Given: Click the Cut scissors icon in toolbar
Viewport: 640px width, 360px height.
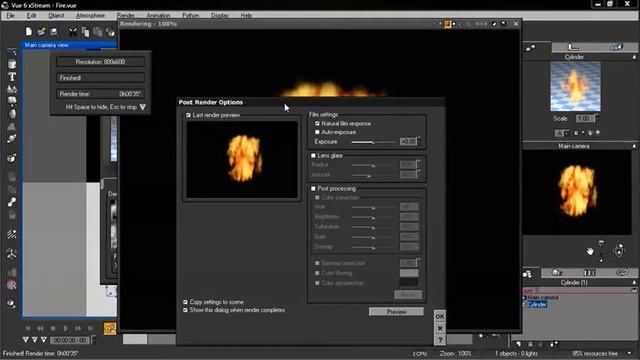Looking at the screenshot, I should point(73,31).
